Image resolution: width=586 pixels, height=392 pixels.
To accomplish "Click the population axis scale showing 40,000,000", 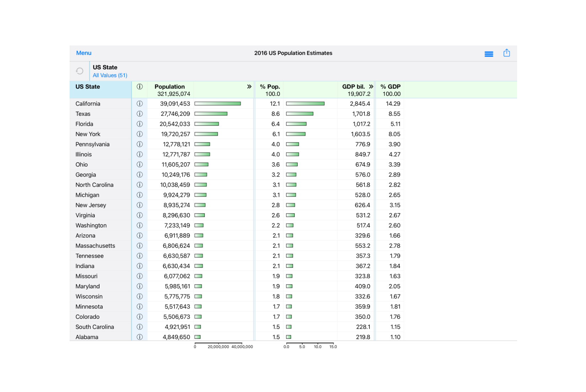I will click(x=243, y=347).
